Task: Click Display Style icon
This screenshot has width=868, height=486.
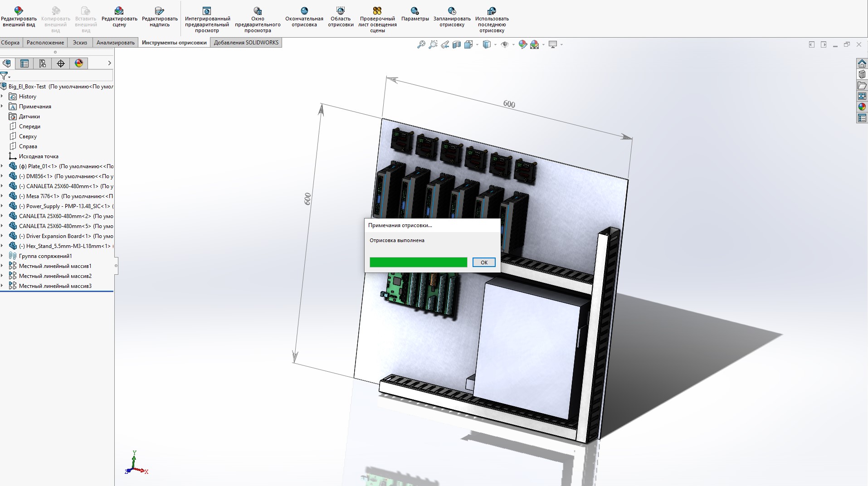Action: (487, 44)
